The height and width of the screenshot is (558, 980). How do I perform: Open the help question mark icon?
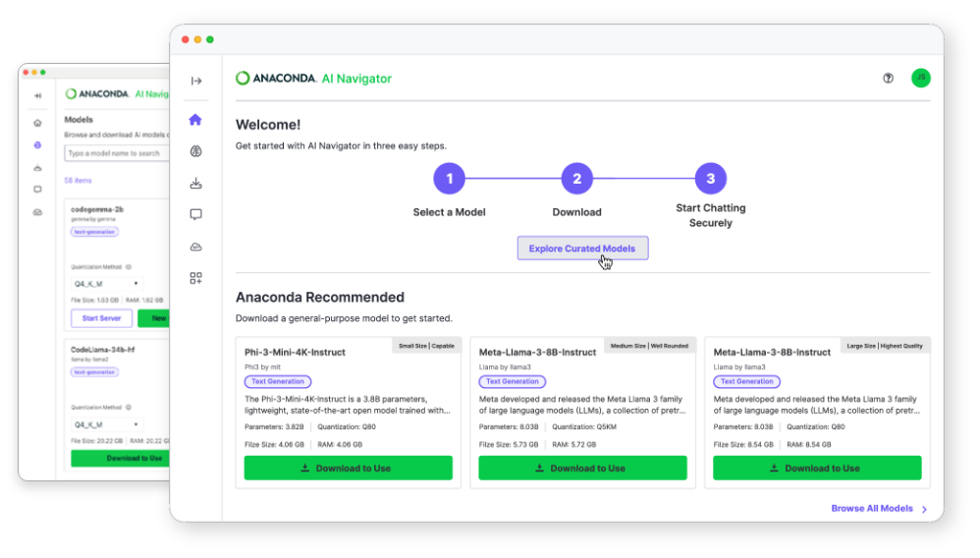pyautogui.click(x=888, y=79)
